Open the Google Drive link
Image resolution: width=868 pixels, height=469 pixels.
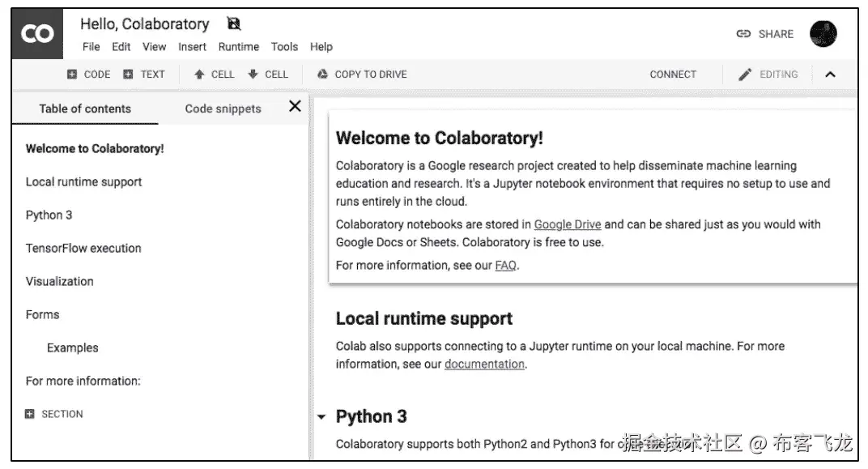567,224
